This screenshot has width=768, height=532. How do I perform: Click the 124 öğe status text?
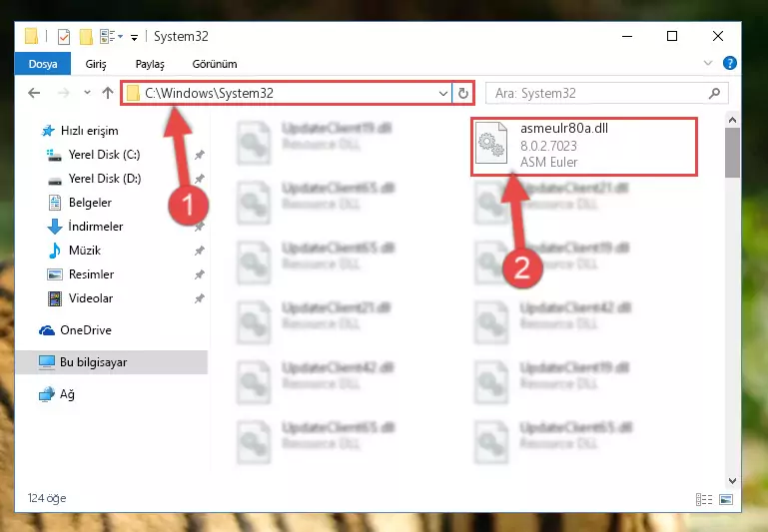pyautogui.click(x=47, y=498)
